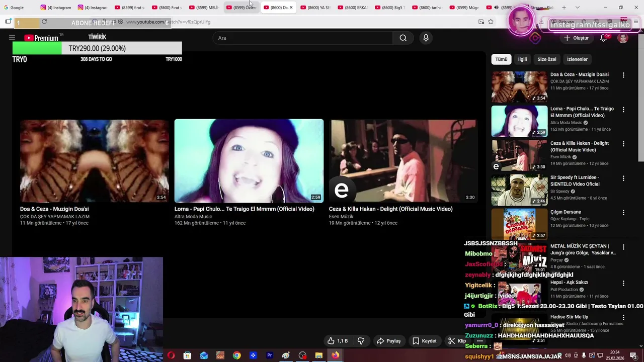Open YouTube notifications bell

604,38
